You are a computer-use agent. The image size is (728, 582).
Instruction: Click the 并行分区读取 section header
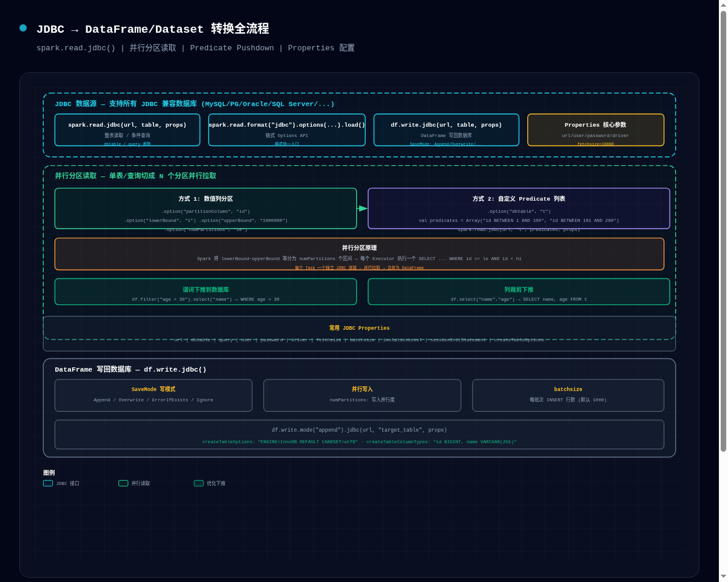click(135, 176)
